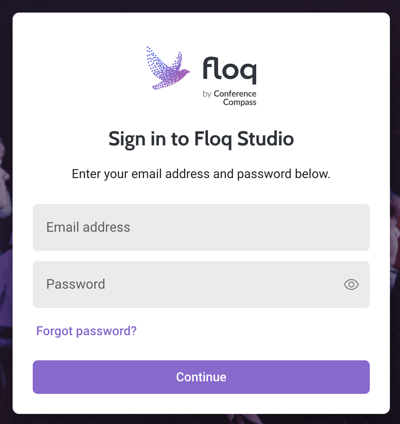The image size is (400, 424).
Task: Select the "Sign in to Floq Studio" heading
Action: pyautogui.click(x=201, y=139)
